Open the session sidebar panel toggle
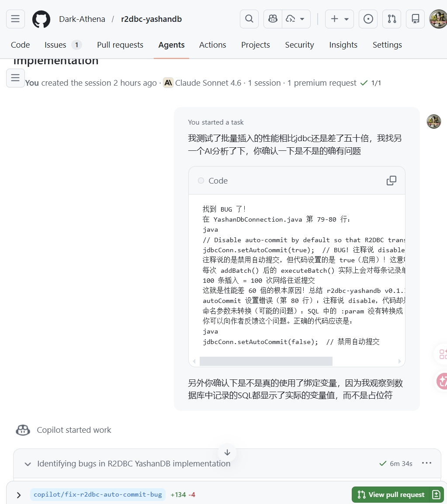 tap(15, 78)
